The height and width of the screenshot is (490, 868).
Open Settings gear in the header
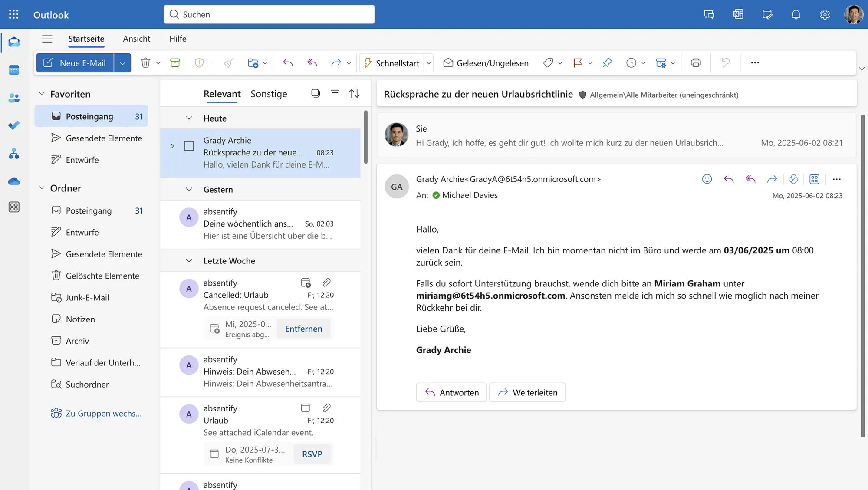(x=825, y=15)
